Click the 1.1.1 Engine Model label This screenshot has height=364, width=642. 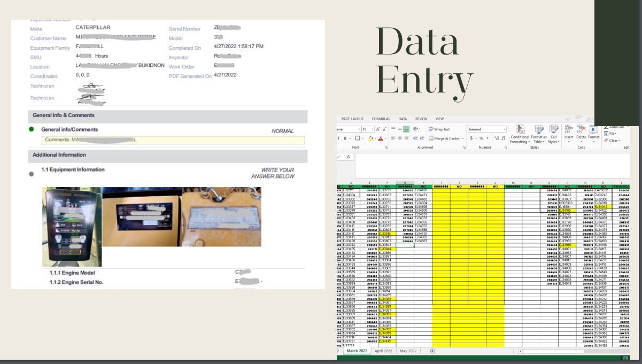[73, 273]
